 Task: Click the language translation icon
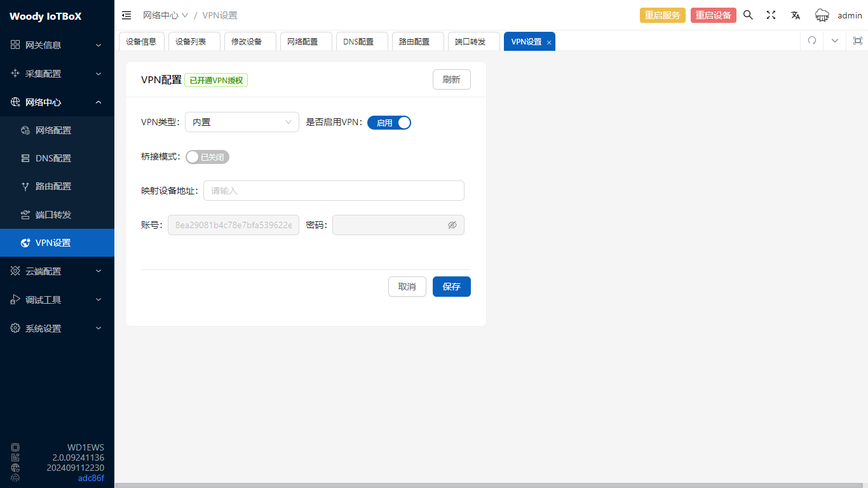(x=795, y=15)
